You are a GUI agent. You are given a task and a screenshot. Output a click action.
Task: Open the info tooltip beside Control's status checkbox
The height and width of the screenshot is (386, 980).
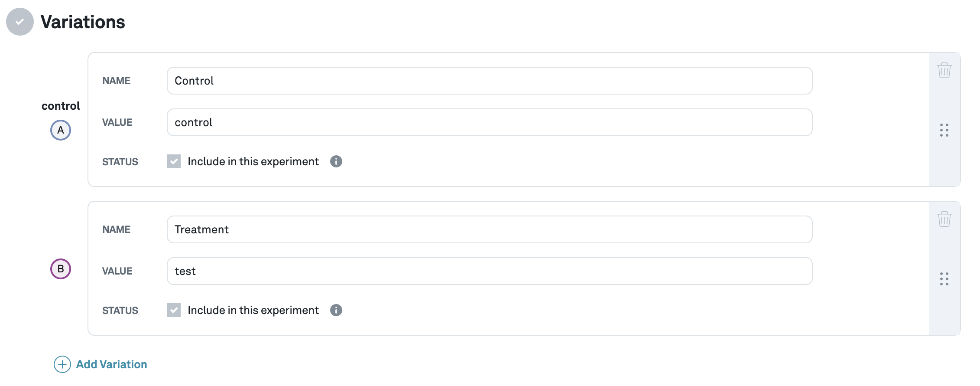(337, 161)
